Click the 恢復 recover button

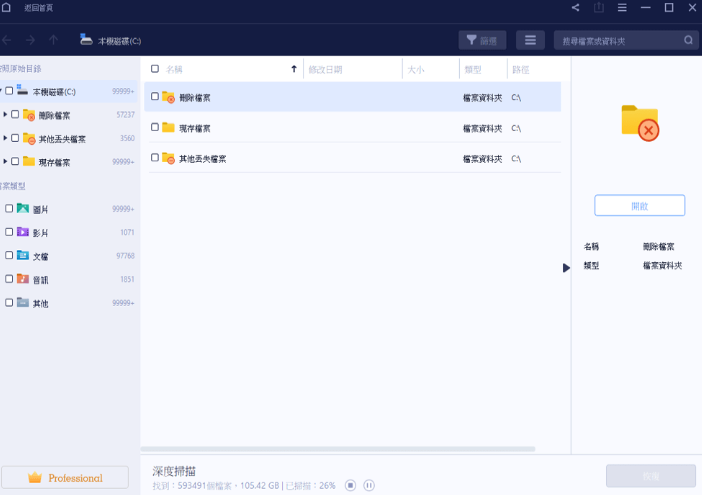(x=651, y=476)
